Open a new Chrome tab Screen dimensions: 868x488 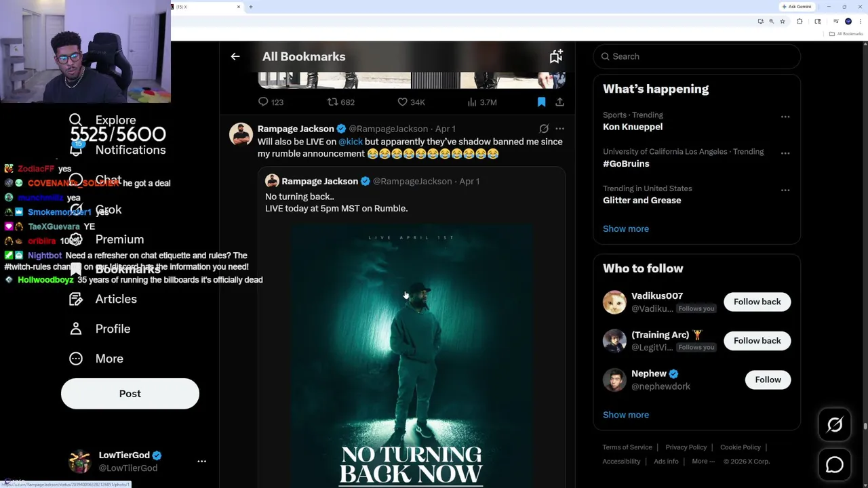pyautogui.click(x=251, y=7)
